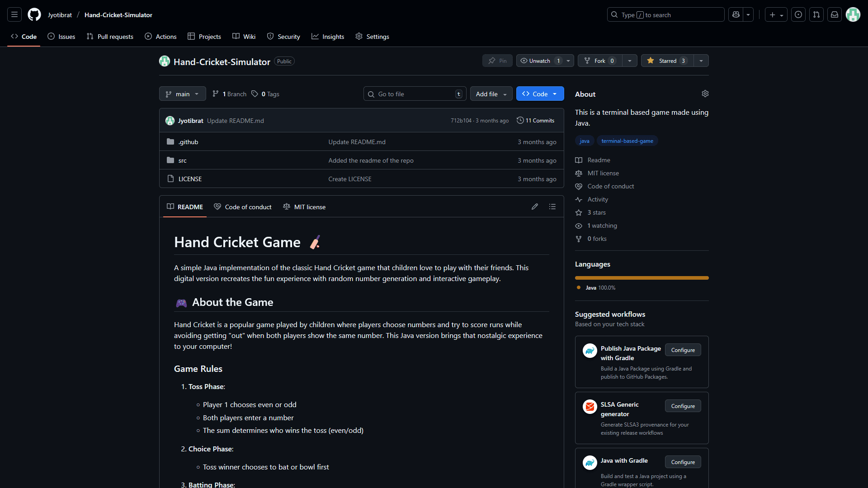Toggle the Starred button
Screen dimensions: 868x488
tap(667, 61)
